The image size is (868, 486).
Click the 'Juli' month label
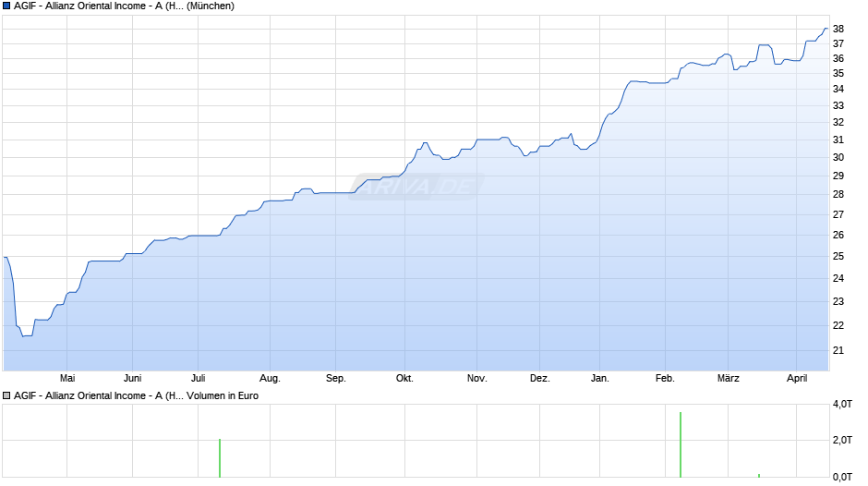pyautogui.click(x=199, y=378)
